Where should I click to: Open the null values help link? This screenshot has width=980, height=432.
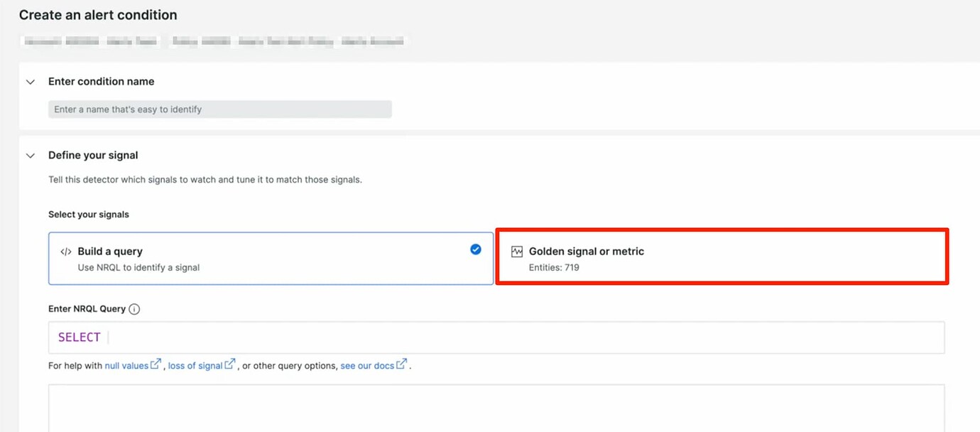(x=126, y=366)
